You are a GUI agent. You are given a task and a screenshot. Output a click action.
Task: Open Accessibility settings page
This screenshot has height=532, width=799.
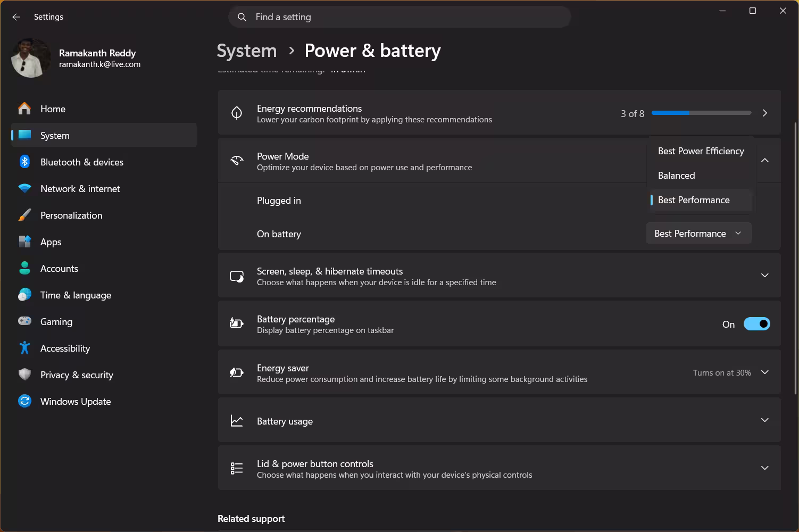104,348
